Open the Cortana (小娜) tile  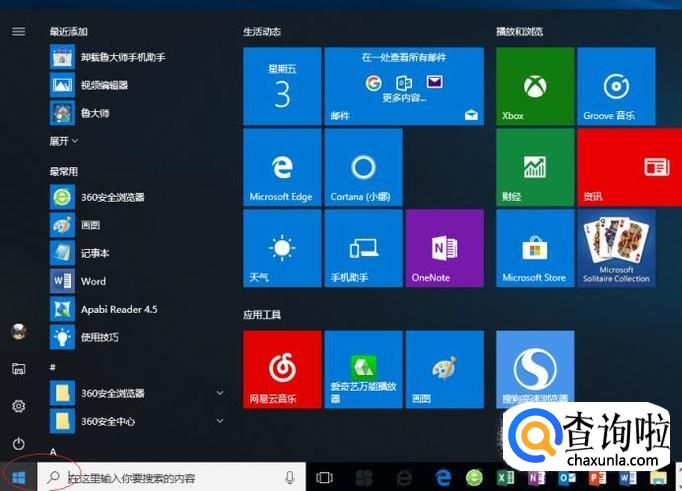click(x=364, y=167)
